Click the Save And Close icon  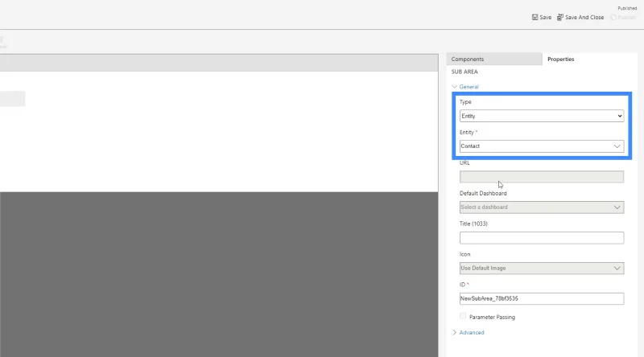559,17
